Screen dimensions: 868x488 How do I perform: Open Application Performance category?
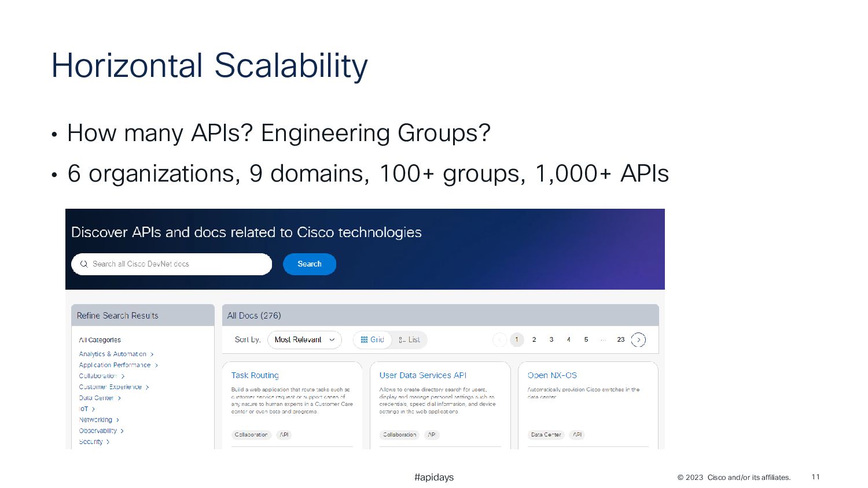pos(115,365)
